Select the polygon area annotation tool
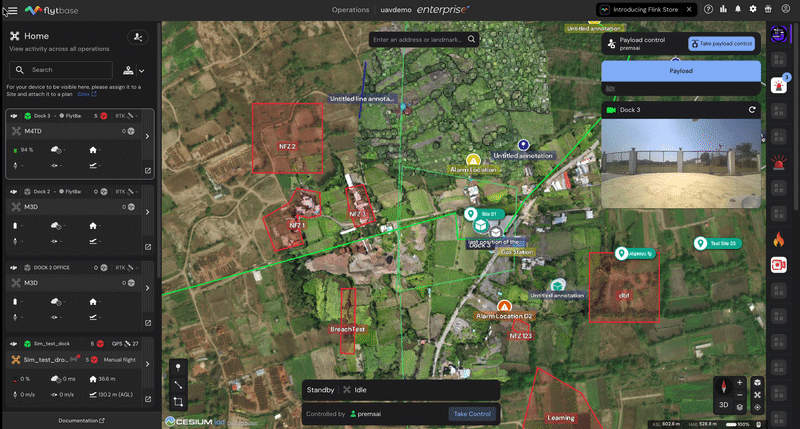The image size is (800, 429). pos(178,402)
